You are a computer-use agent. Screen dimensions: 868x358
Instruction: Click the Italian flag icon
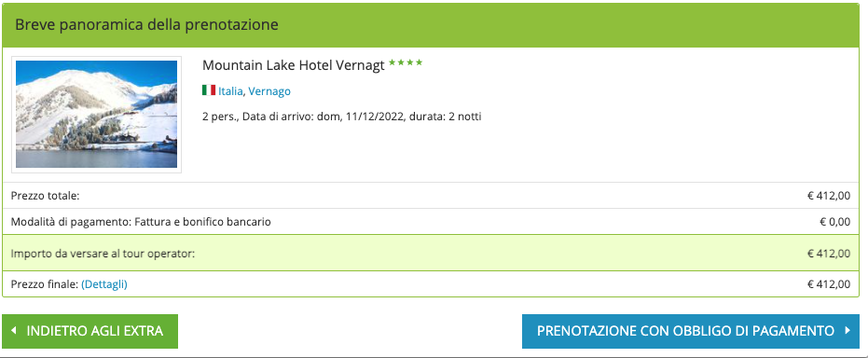209,90
